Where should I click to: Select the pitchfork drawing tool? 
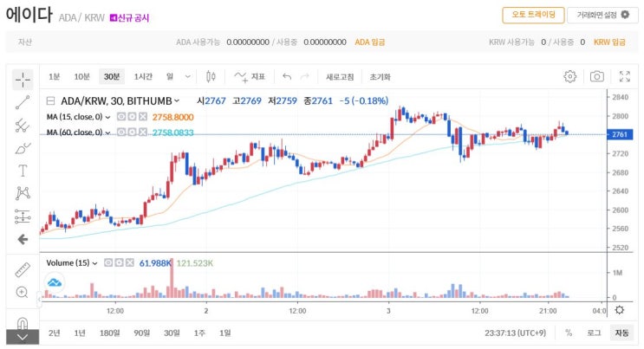[23, 126]
